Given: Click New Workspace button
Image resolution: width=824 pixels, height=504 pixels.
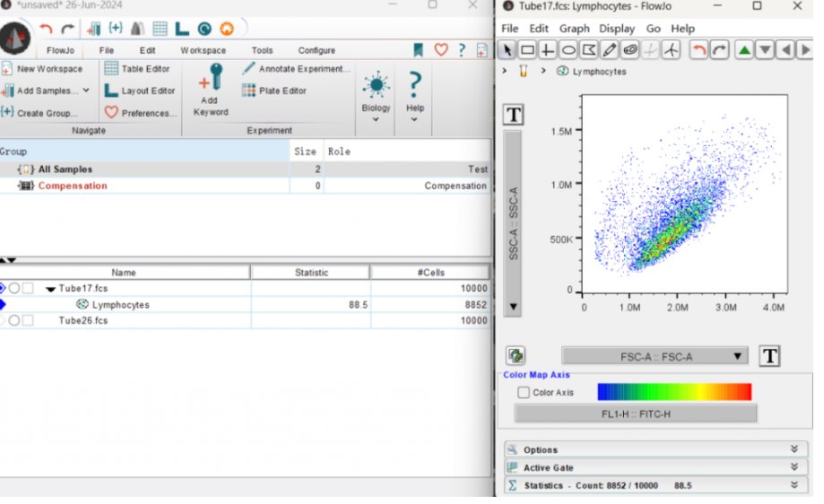Looking at the screenshot, I should point(42,69).
